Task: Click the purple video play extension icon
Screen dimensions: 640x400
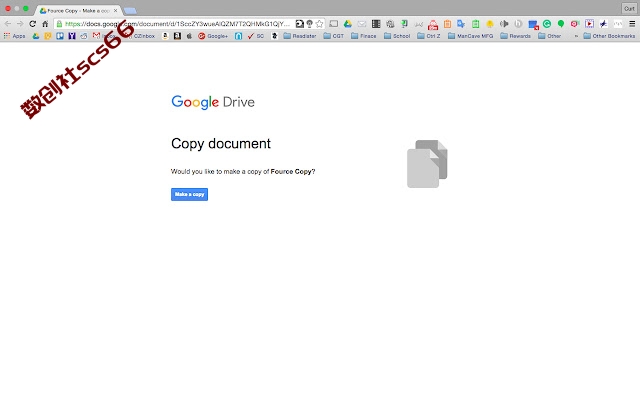Action: point(589,24)
